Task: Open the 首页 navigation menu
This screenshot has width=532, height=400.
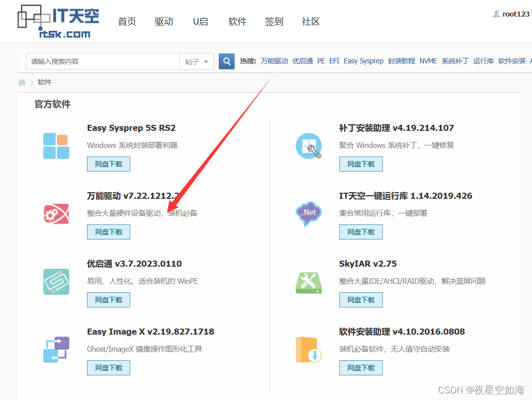Action: [x=127, y=22]
